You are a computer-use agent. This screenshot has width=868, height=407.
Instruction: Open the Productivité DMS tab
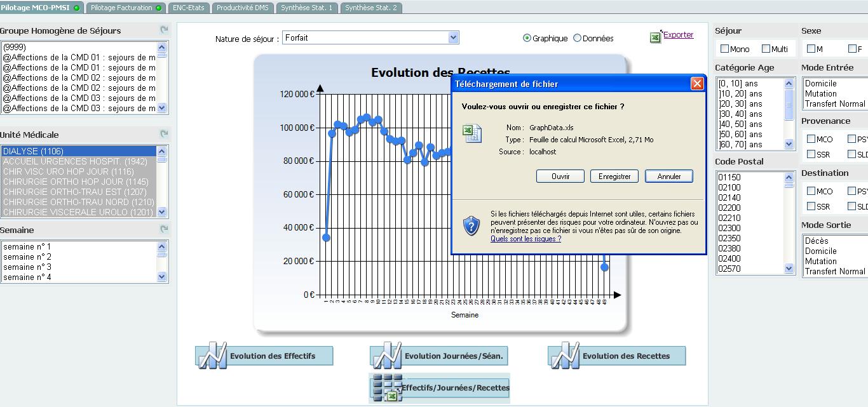pos(242,8)
